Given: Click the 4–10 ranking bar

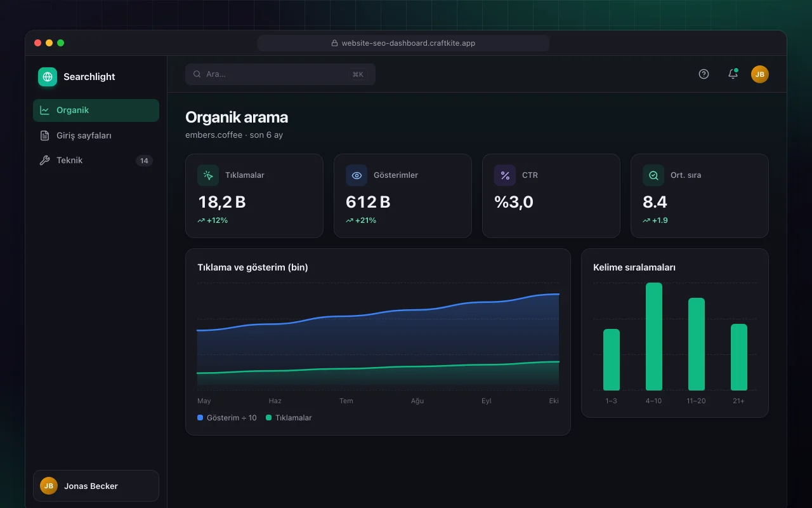Looking at the screenshot, I should point(654,337).
